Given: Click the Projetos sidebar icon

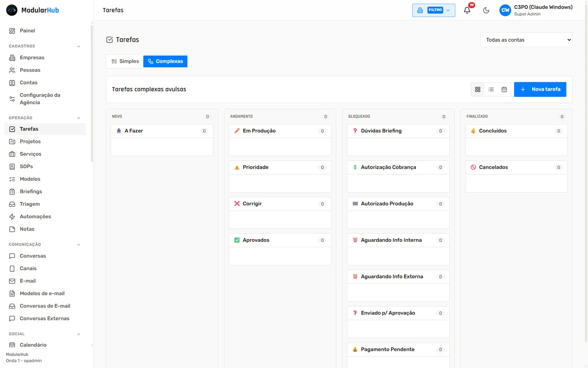Looking at the screenshot, I should 12,142.
